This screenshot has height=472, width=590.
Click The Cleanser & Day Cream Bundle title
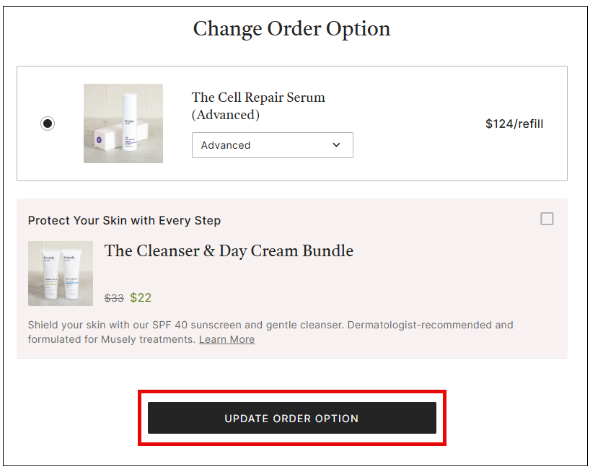(229, 251)
